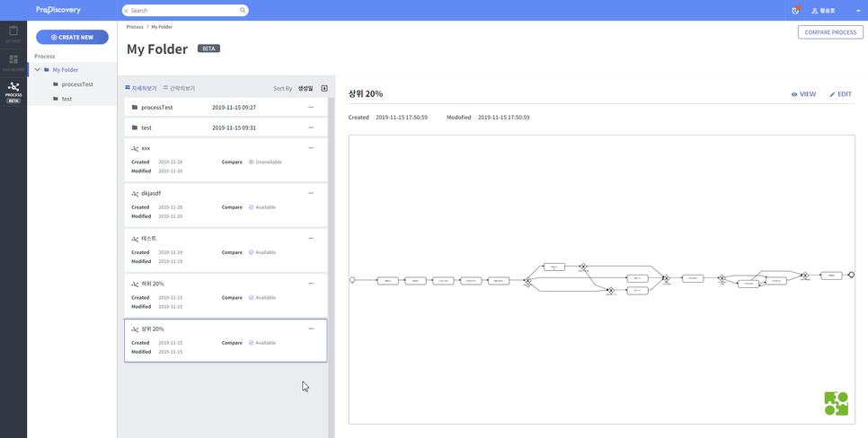Select My Folder in the tree
The height and width of the screenshot is (438, 868).
coord(66,70)
